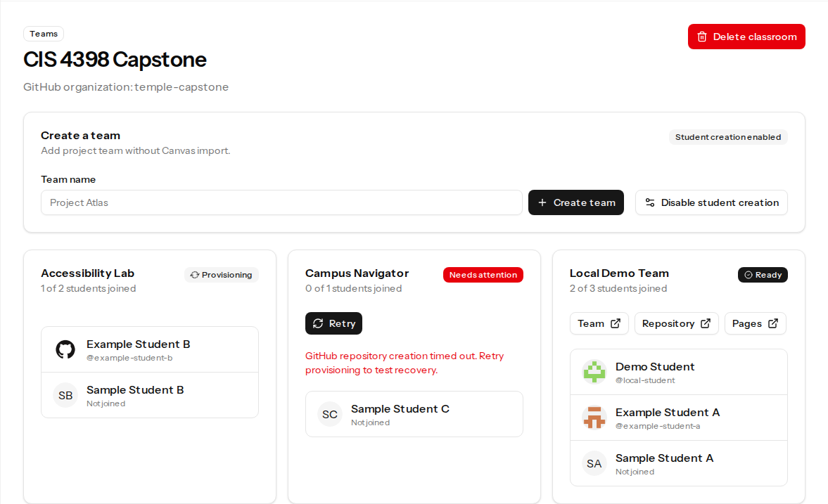The height and width of the screenshot is (504, 828).
Task: Click Sample Student B's Not joined status
Action: tap(106, 403)
